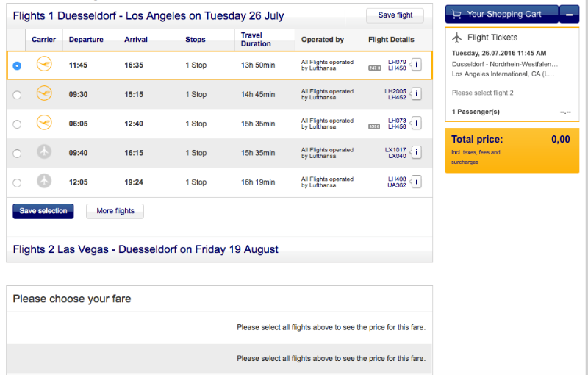Viewport: 588px width, 375px height.
Task: Select the 06:05 departure flight radio button
Action: (x=18, y=124)
